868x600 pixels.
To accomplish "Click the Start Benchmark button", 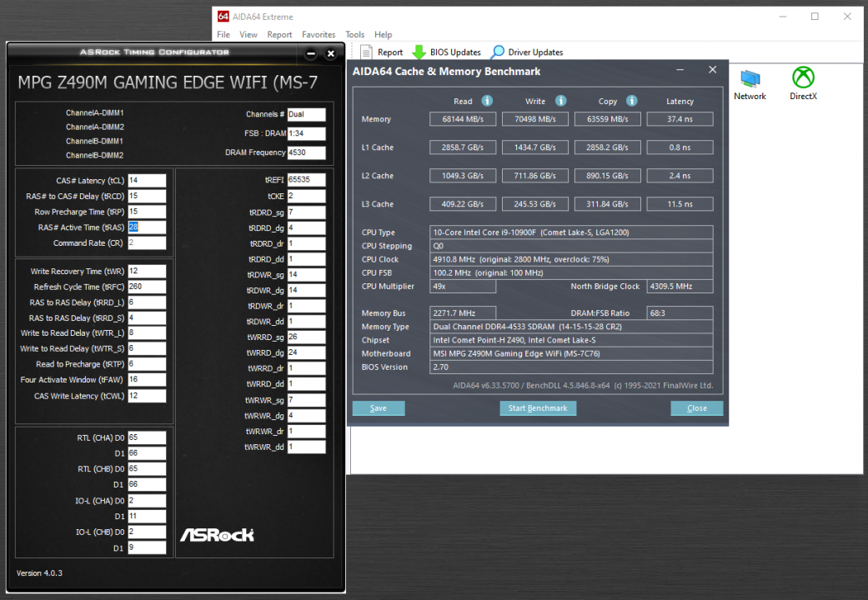I will click(x=538, y=408).
